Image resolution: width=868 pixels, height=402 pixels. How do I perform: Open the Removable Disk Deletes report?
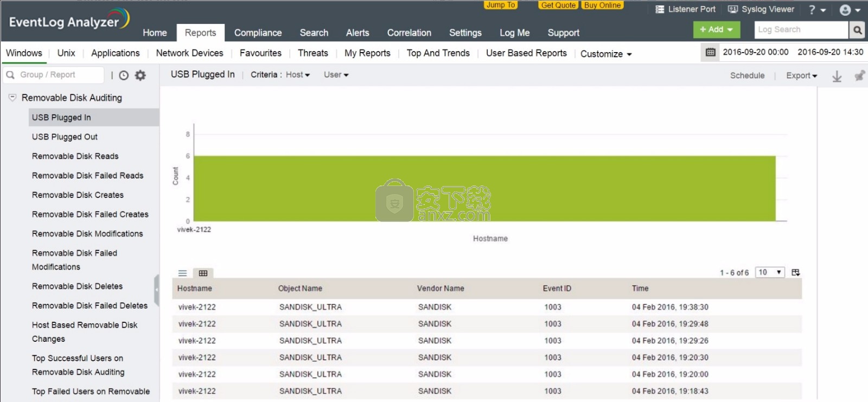[77, 286]
